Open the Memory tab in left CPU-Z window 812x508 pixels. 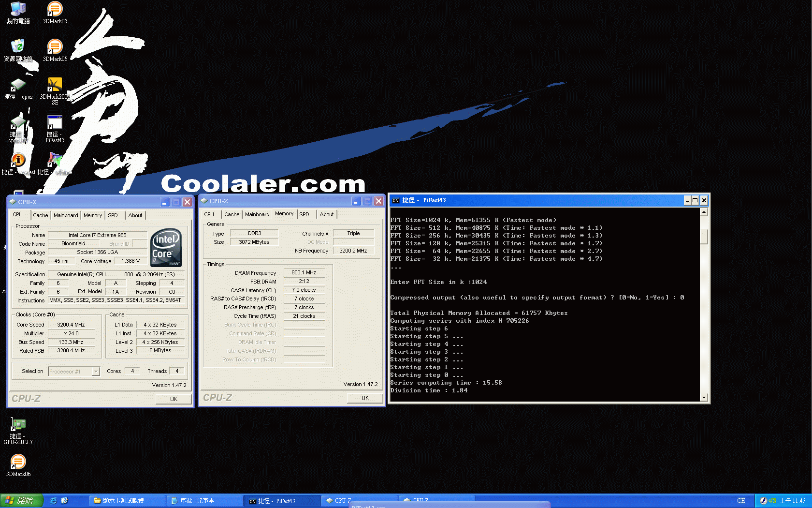[x=93, y=215]
